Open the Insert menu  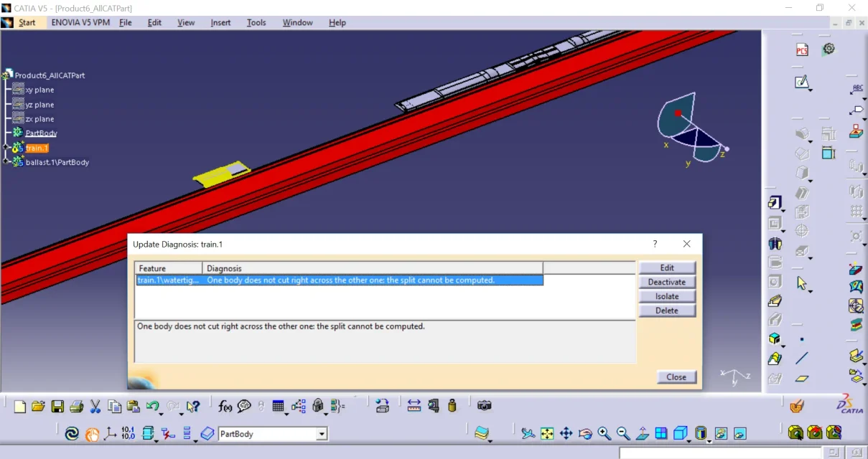tap(220, 22)
